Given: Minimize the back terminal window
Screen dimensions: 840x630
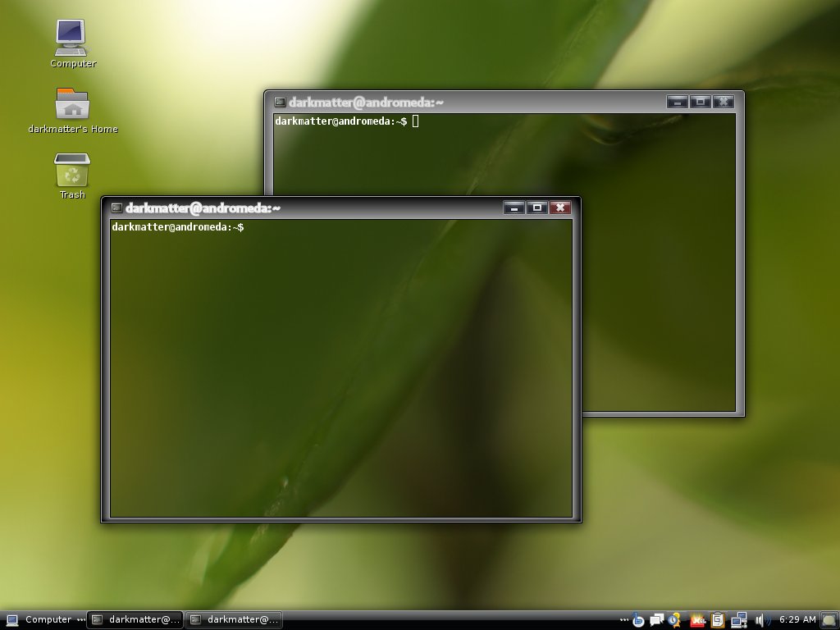Looking at the screenshot, I should pos(677,102).
